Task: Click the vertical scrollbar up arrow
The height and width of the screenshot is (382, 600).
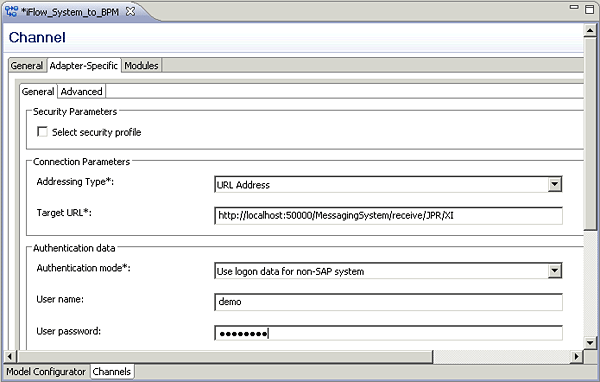Action: pyautogui.click(x=590, y=30)
